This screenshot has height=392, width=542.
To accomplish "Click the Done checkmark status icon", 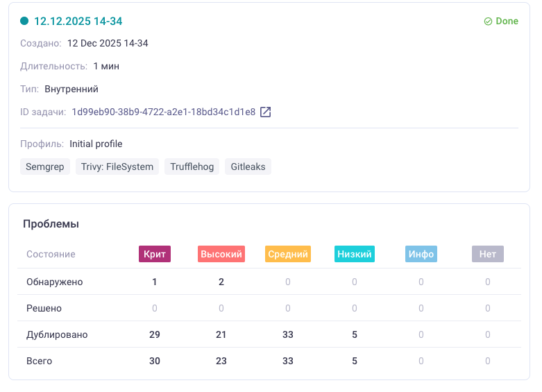I will click(488, 22).
